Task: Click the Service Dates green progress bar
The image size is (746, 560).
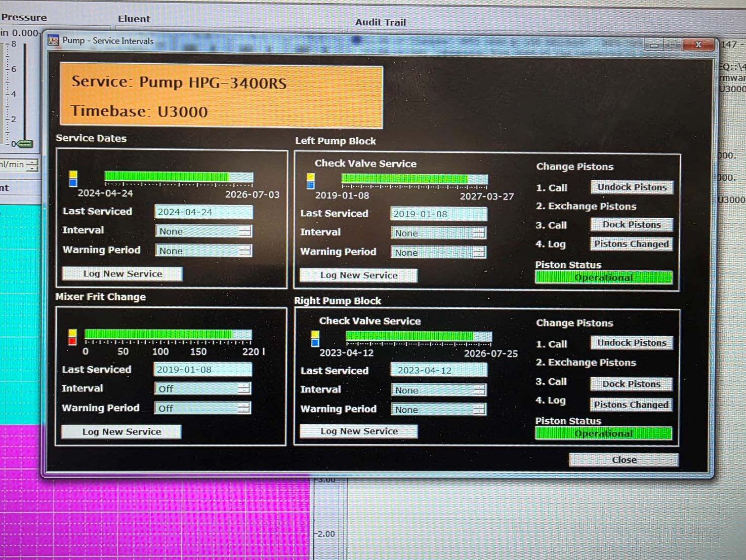Action: click(x=179, y=177)
